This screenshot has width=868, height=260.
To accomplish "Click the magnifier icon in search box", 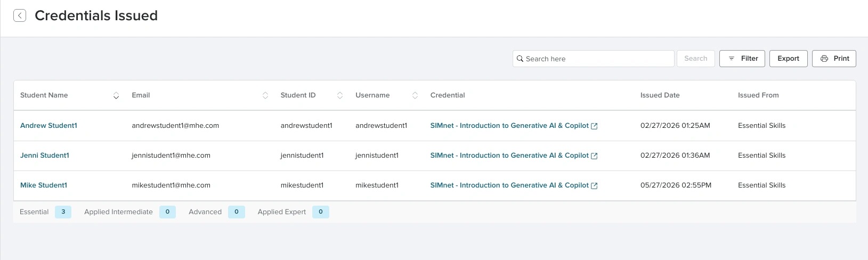I will click(520, 59).
